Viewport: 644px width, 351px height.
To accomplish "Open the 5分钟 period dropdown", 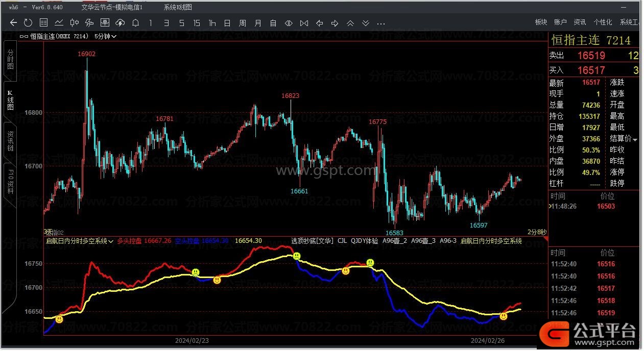I will [106, 36].
